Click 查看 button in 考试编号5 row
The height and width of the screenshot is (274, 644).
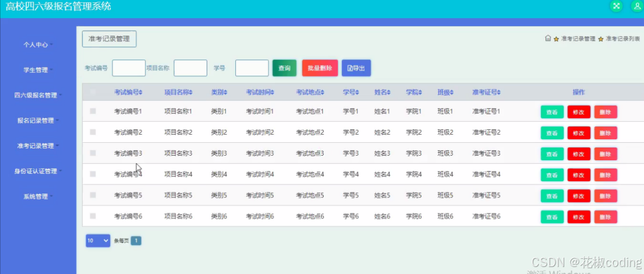552,196
